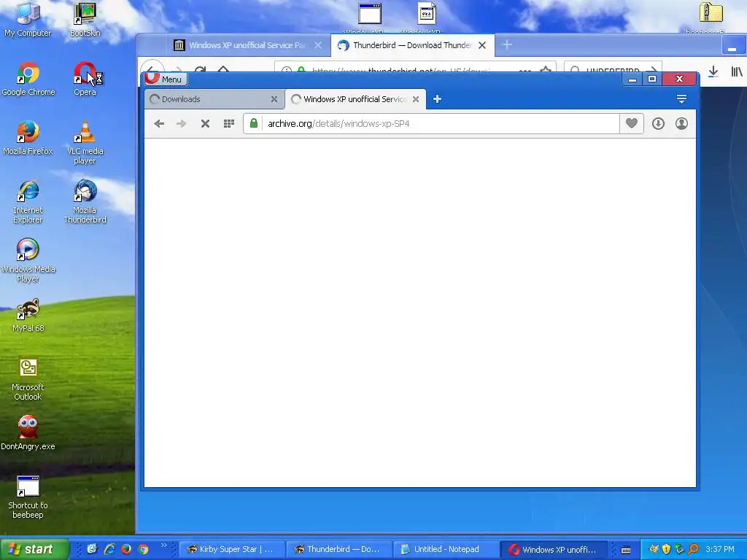Viewport: 747px width, 560px height.
Task: Click the archive.org address field
Action: 431,124
